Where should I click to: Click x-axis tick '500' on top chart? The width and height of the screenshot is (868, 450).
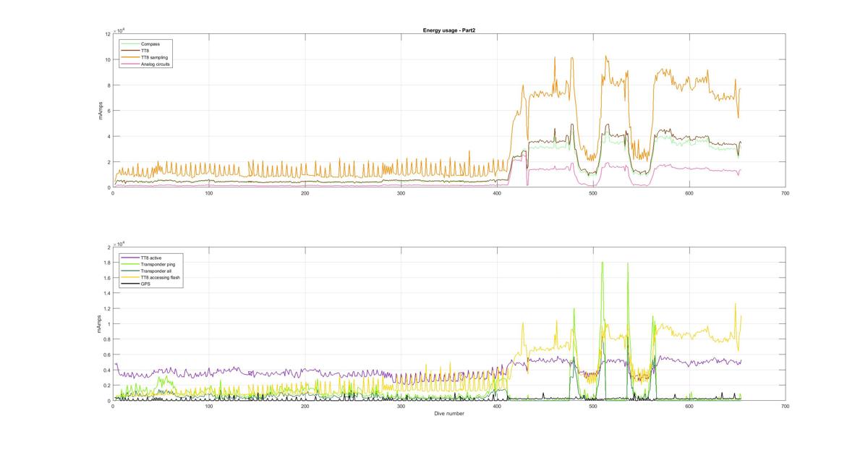593,193
